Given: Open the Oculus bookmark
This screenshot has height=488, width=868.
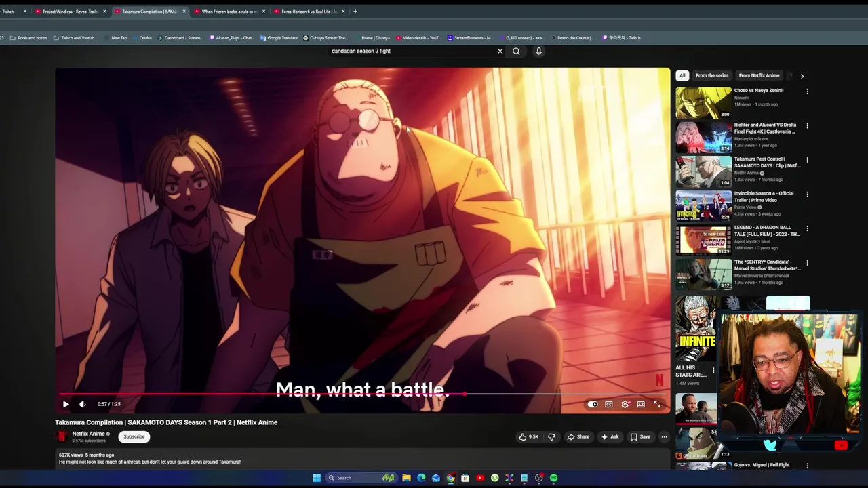Looking at the screenshot, I should [x=142, y=38].
